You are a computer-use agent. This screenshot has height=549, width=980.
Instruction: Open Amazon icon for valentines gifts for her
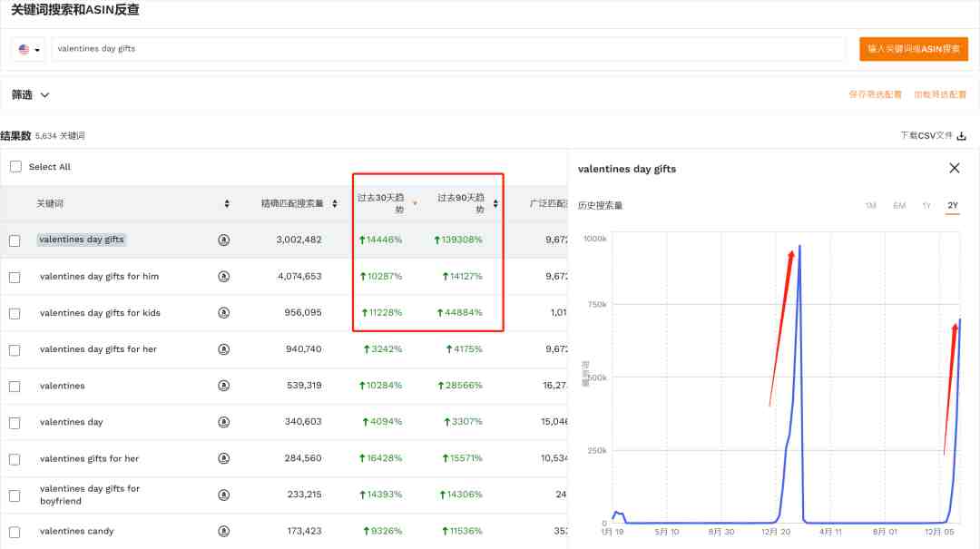(x=224, y=458)
